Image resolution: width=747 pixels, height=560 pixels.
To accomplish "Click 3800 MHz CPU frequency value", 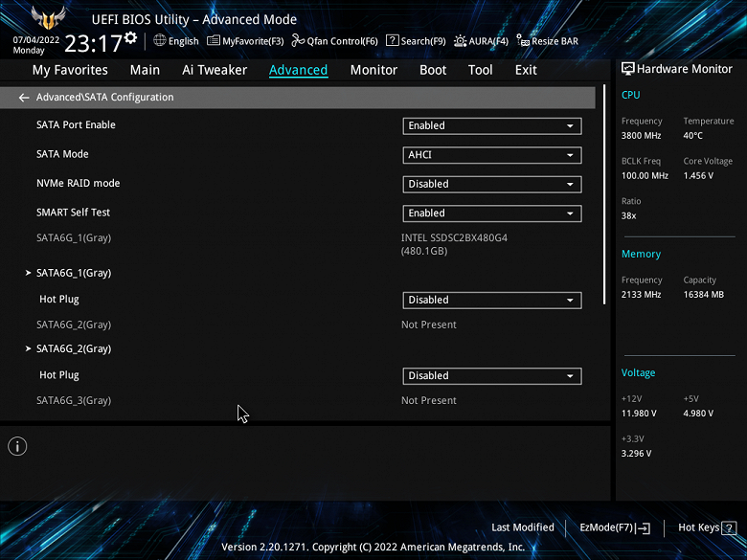I will click(x=641, y=136).
